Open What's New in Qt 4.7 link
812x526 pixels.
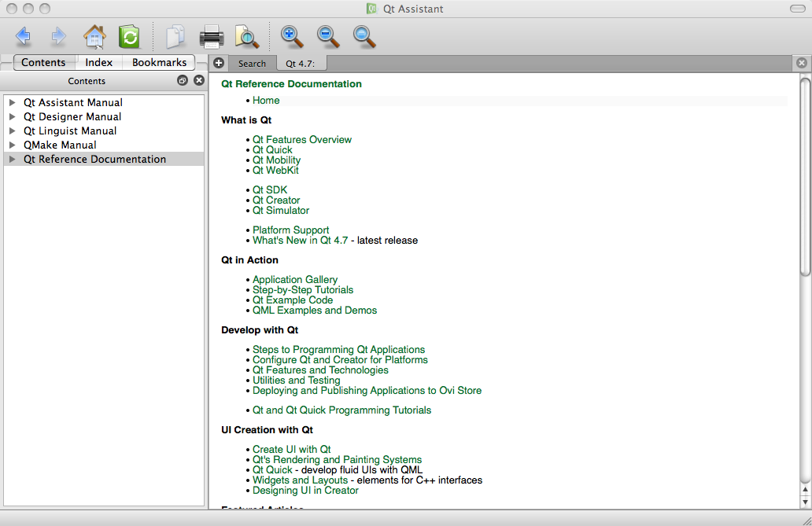(x=301, y=241)
